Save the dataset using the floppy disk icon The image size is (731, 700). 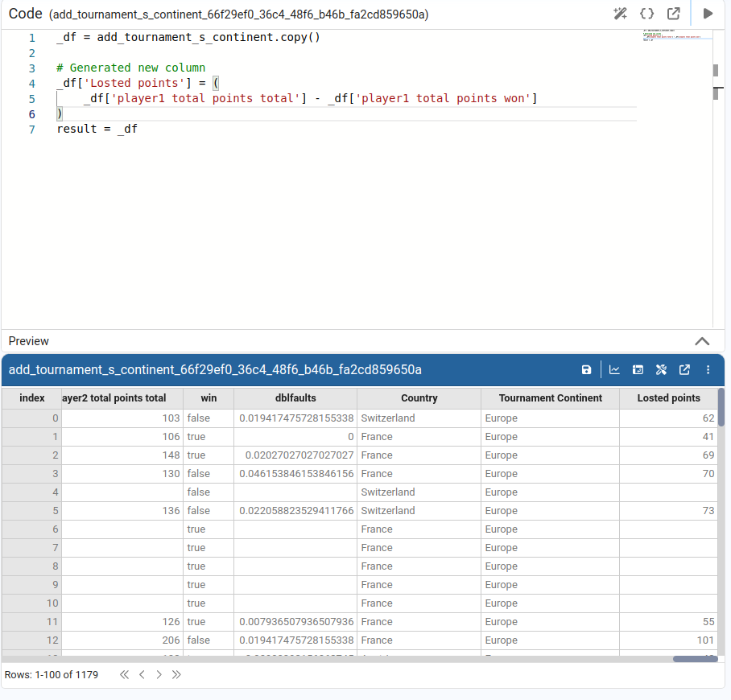point(586,370)
